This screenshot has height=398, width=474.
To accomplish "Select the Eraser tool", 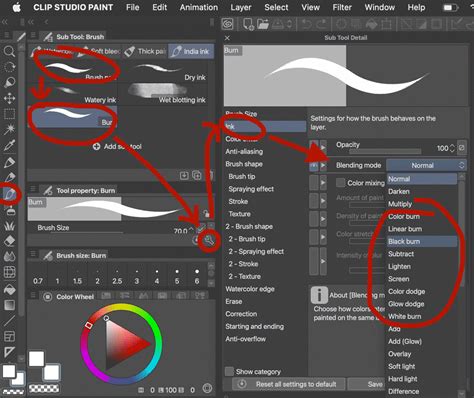I will pyautogui.click(x=9, y=240).
